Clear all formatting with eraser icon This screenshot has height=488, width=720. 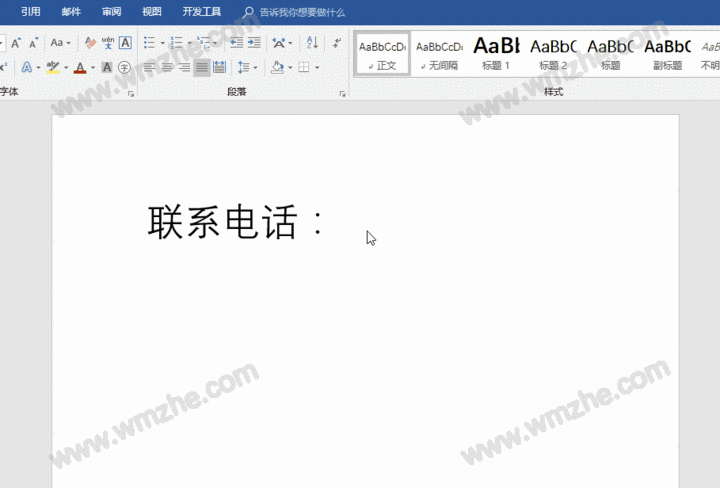pyautogui.click(x=90, y=43)
